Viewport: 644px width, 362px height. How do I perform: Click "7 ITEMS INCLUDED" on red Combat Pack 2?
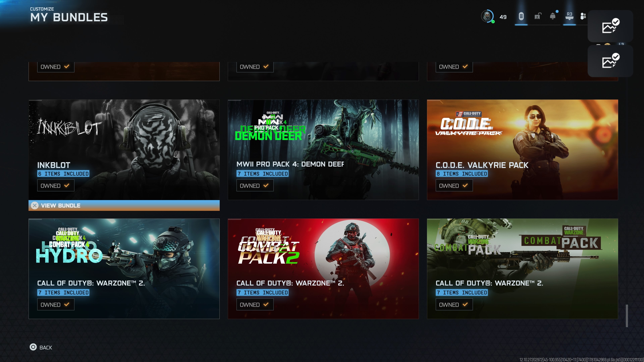262,293
